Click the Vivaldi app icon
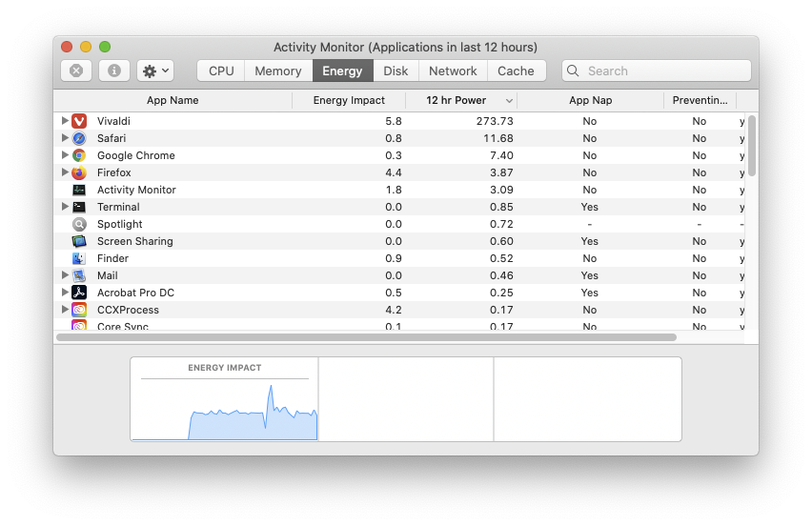The image size is (812, 526). [x=79, y=121]
